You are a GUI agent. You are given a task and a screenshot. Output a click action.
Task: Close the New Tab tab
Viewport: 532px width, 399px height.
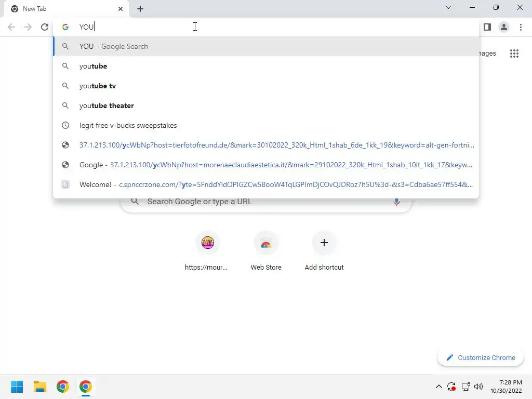point(121,9)
